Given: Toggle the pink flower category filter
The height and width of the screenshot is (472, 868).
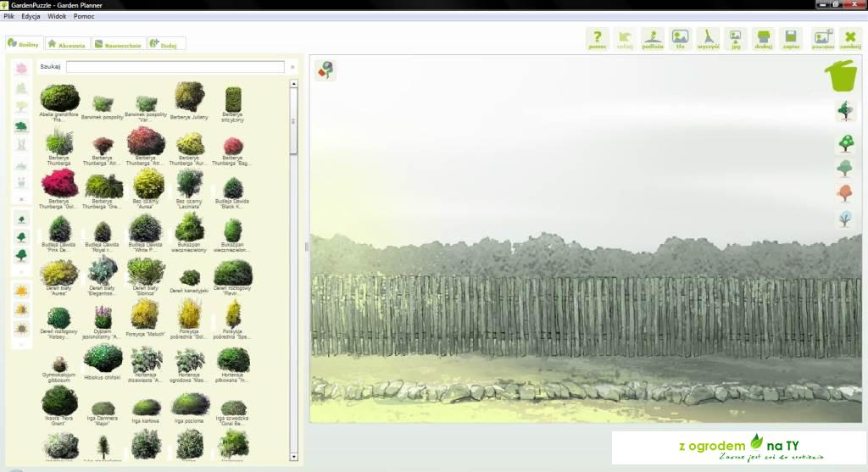Looking at the screenshot, I should click(21, 69).
